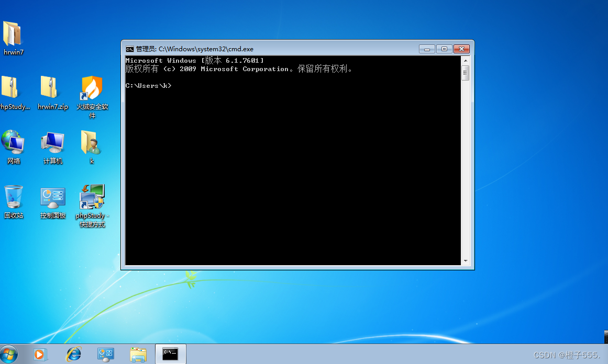608x364 pixels.
Task: Close the cmd.exe window
Action: [461, 49]
